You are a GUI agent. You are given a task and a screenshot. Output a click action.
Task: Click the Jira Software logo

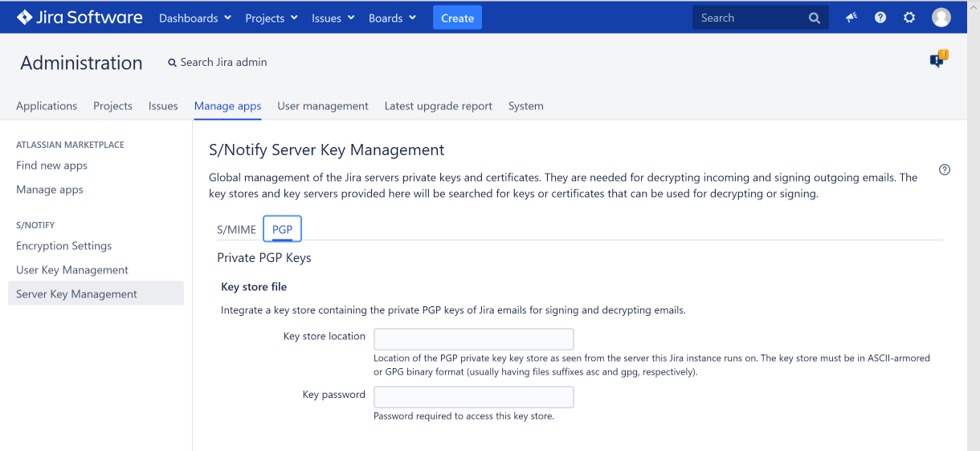[80, 18]
